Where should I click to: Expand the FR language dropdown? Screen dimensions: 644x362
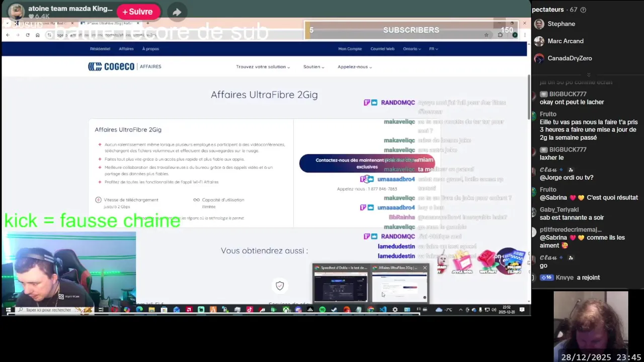tap(433, 49)
